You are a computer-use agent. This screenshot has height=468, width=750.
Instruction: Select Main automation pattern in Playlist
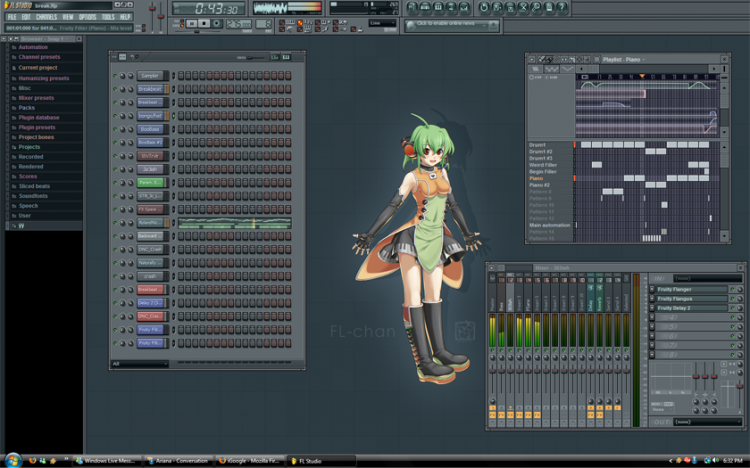coord(549,225)
